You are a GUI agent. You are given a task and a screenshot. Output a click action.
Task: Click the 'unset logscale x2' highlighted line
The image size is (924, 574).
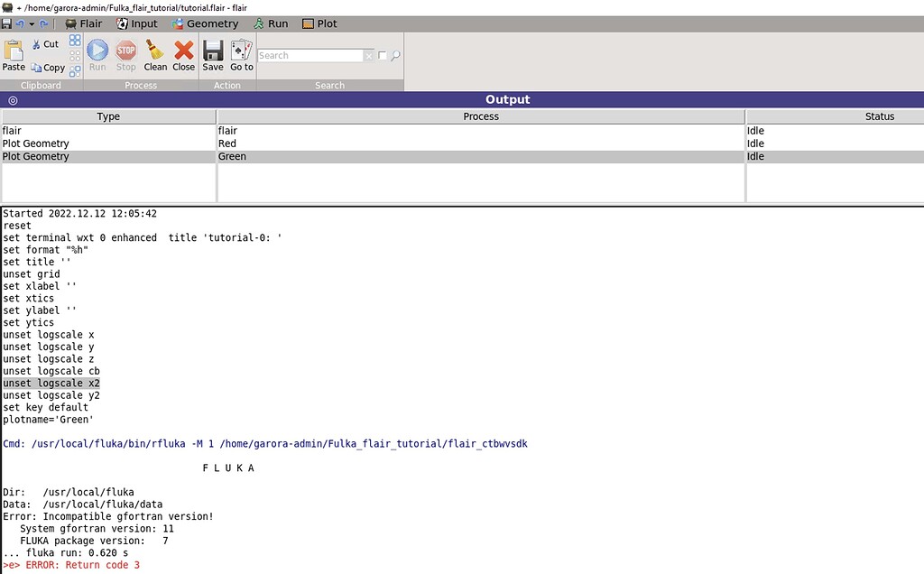[51, 383]
